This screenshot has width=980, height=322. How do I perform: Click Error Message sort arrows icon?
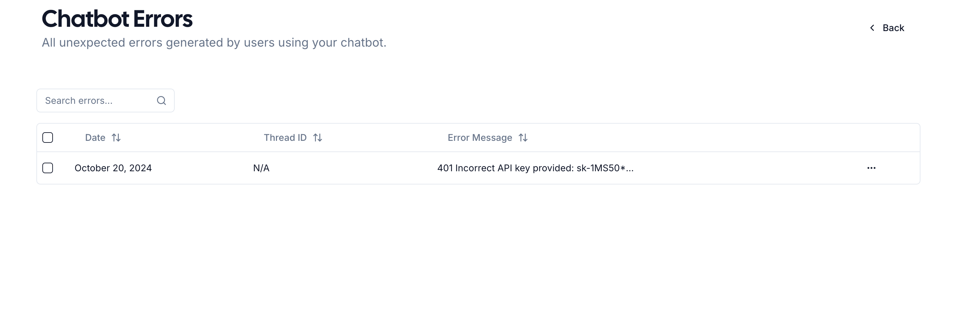[x=523, y=138]
